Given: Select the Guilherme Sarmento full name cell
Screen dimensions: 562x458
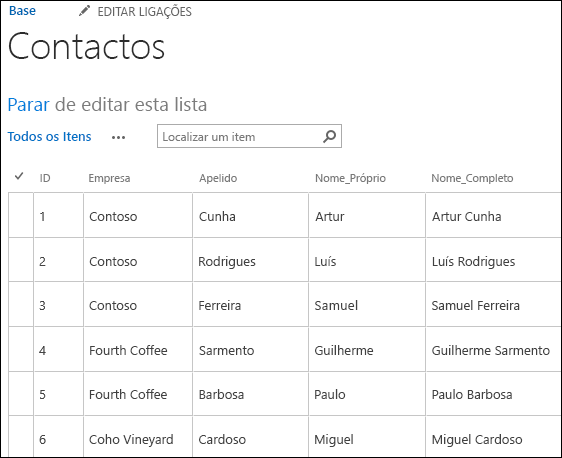Looking at the screenshot, I should pyautogui.click(x=494, y=349).
